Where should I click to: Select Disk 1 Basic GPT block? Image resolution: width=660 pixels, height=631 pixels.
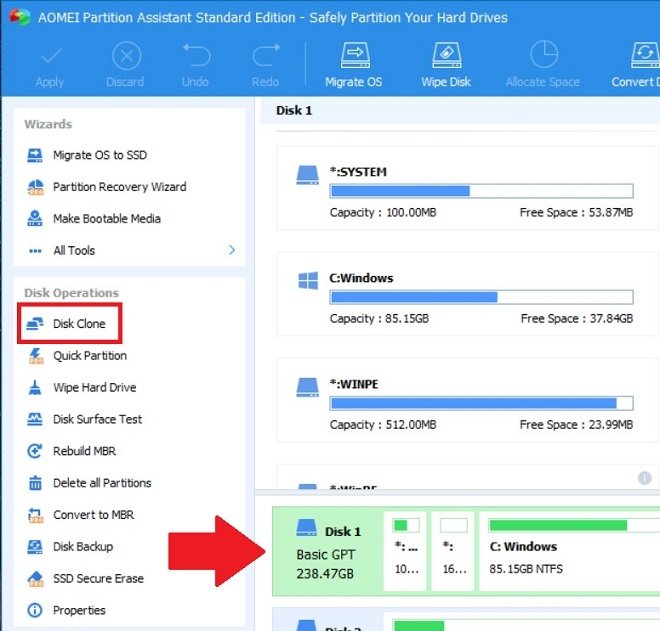pyautogui.click(x=327, y=551)
